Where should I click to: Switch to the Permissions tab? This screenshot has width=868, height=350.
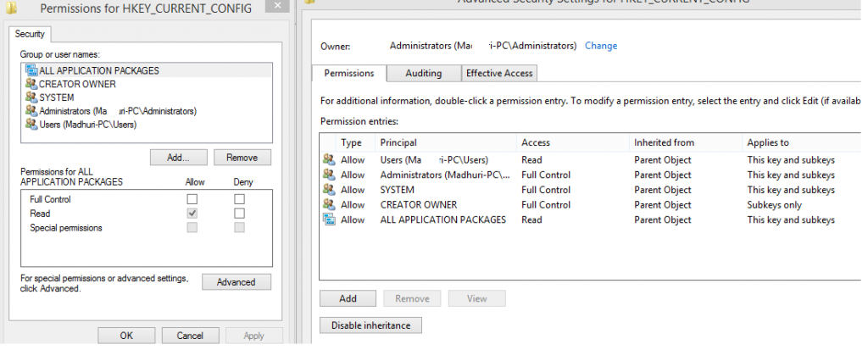[348, 73]
